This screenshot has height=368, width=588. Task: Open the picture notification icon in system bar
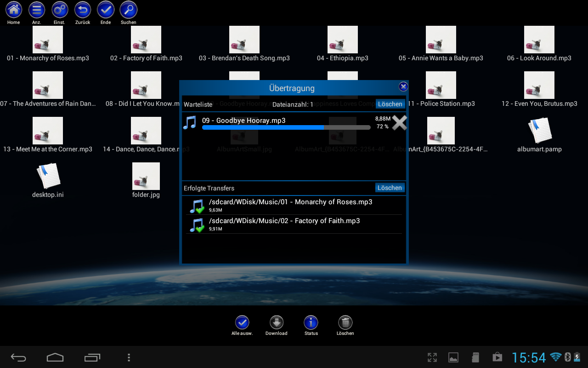coord(453,357)
